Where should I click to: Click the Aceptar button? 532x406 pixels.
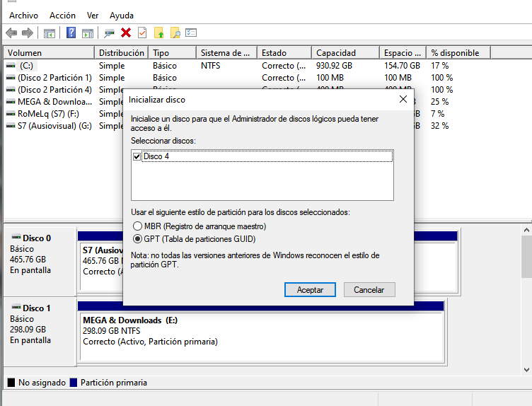pyautogui.click(x=310, y=290)
